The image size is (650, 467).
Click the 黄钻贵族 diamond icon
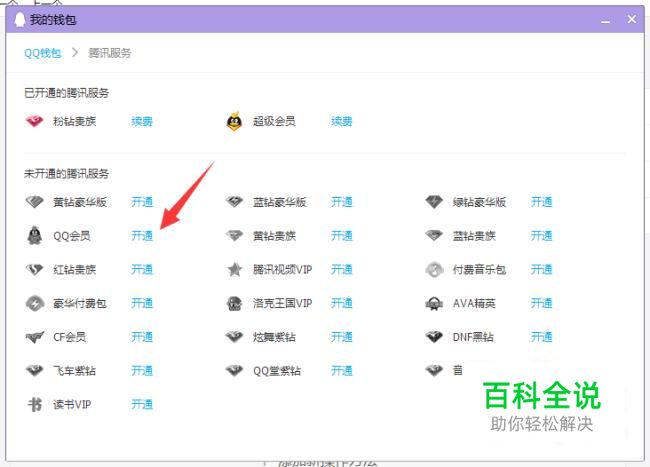234,236
